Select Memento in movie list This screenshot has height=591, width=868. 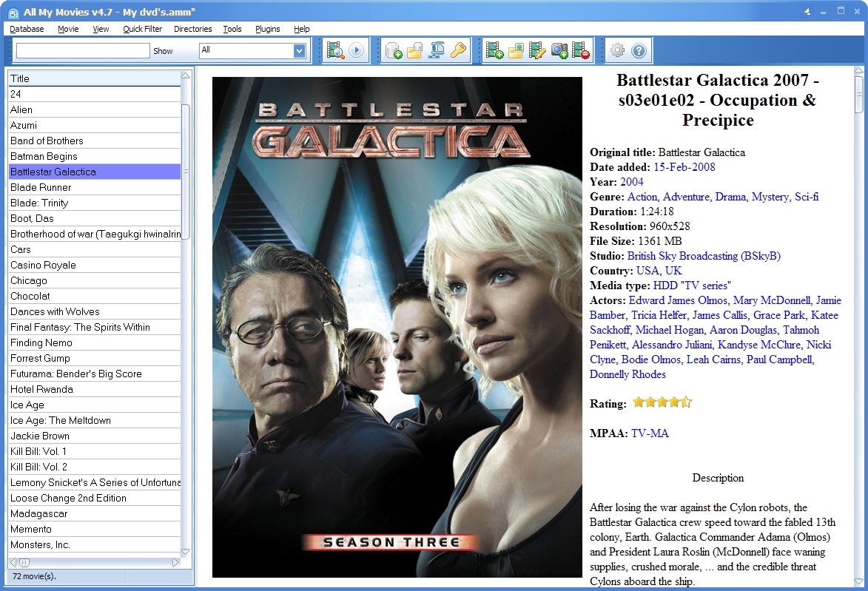coord(94,529)
